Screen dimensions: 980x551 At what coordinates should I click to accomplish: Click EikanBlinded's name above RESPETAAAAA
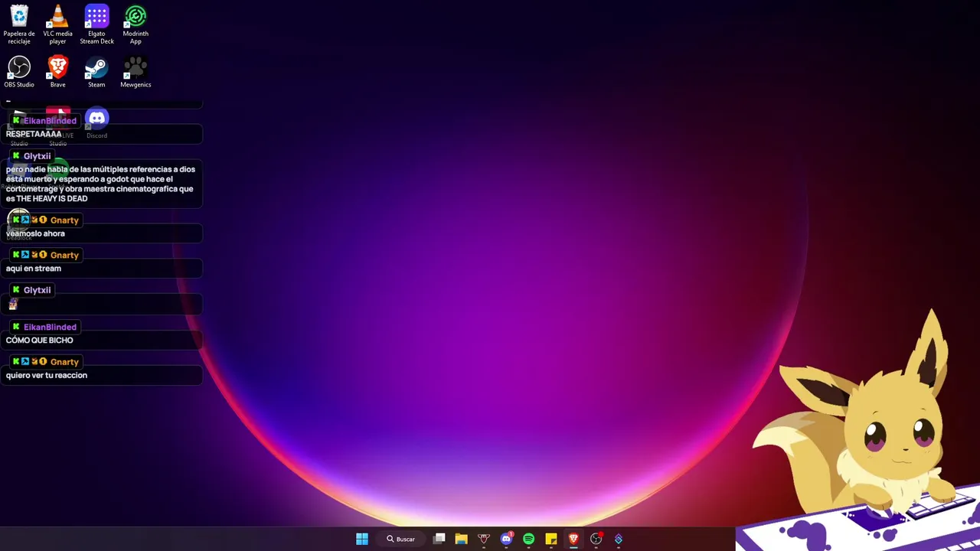pos(50,121)
